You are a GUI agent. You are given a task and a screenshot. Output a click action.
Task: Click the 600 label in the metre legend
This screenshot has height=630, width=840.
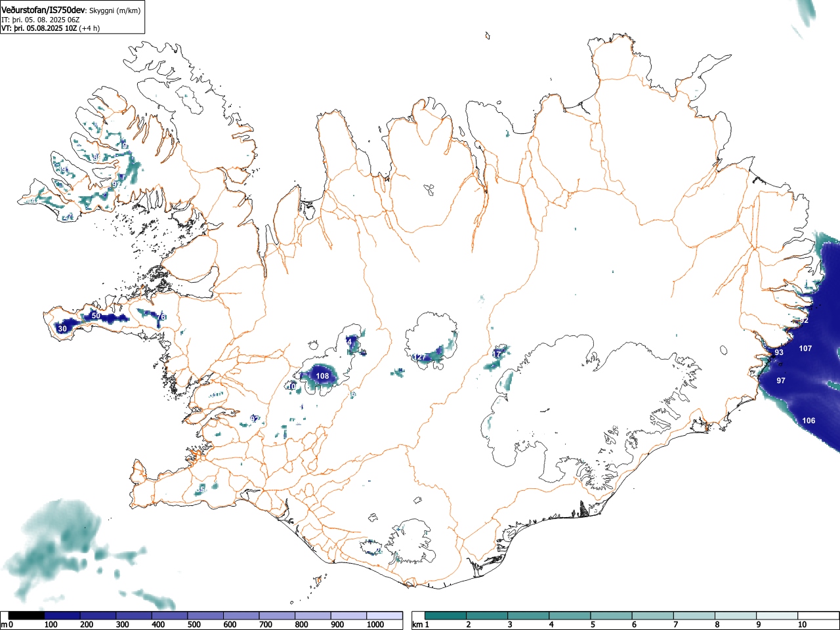point(230,625)
